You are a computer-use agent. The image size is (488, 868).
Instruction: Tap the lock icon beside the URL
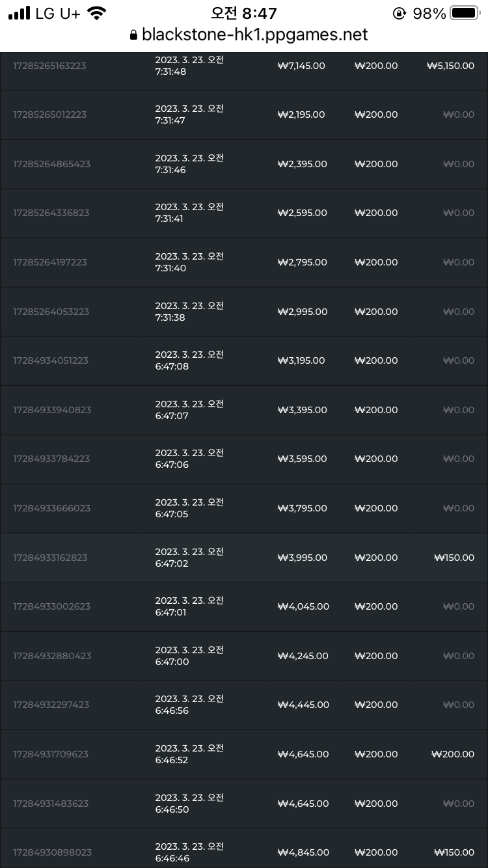(x=134, y=36)
